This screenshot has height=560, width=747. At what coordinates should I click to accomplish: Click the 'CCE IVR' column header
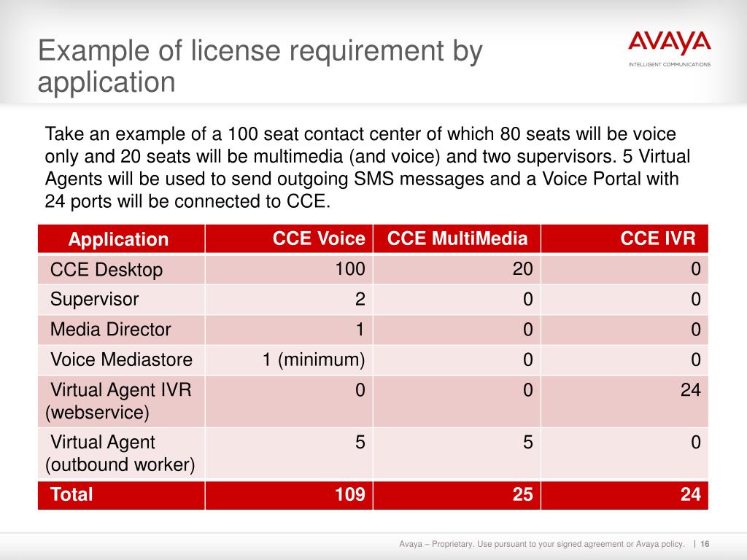pyautogui.click(x=658, y=238)
